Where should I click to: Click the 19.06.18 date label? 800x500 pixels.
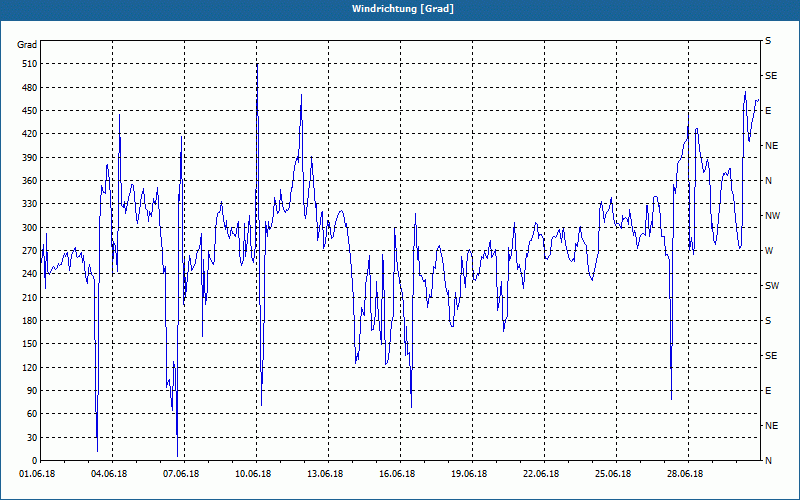tap(468, 474)
